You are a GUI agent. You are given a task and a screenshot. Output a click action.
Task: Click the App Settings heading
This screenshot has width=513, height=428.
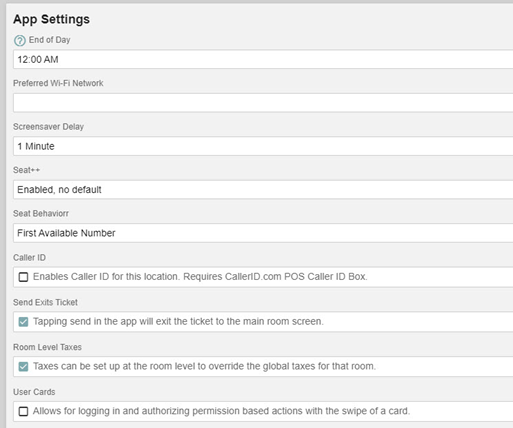51,19
